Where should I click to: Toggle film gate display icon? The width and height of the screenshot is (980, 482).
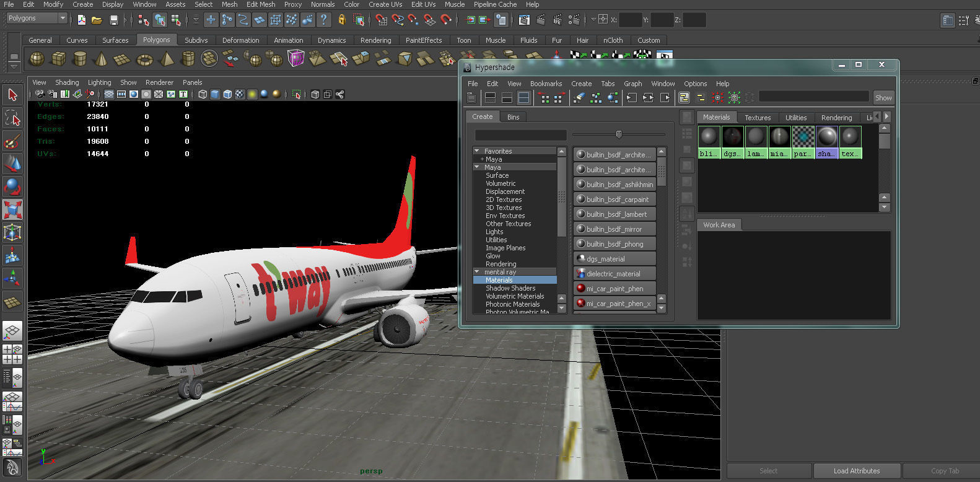coord(121,94)
